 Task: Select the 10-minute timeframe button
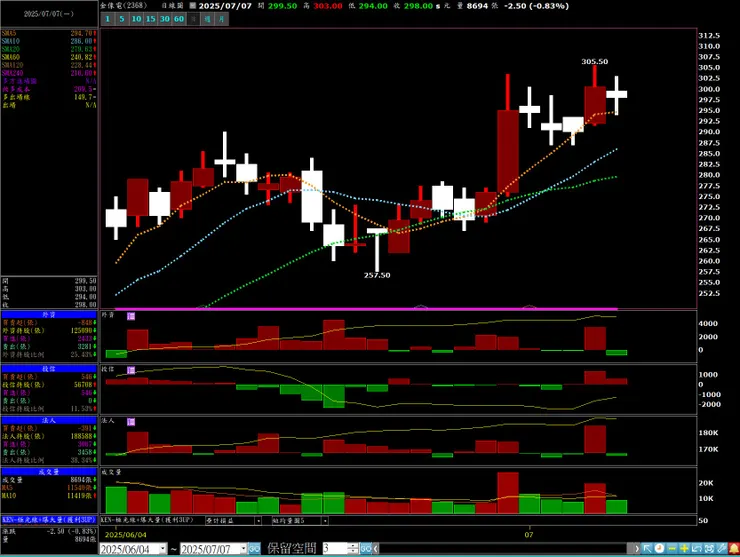click(x=136, y=19)
